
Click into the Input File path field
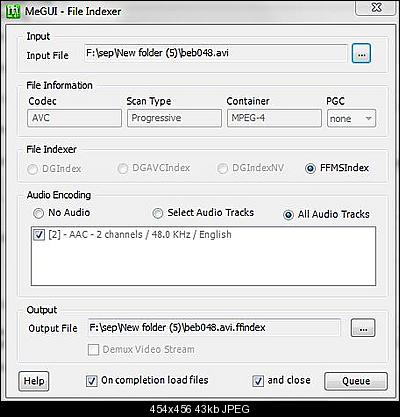click(x=215, y=53)
